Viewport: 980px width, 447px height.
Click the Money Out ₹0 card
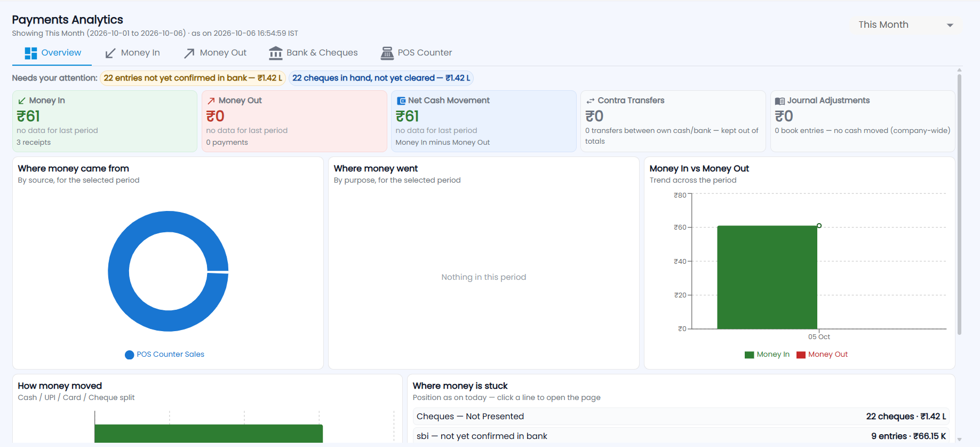[294, 121]
